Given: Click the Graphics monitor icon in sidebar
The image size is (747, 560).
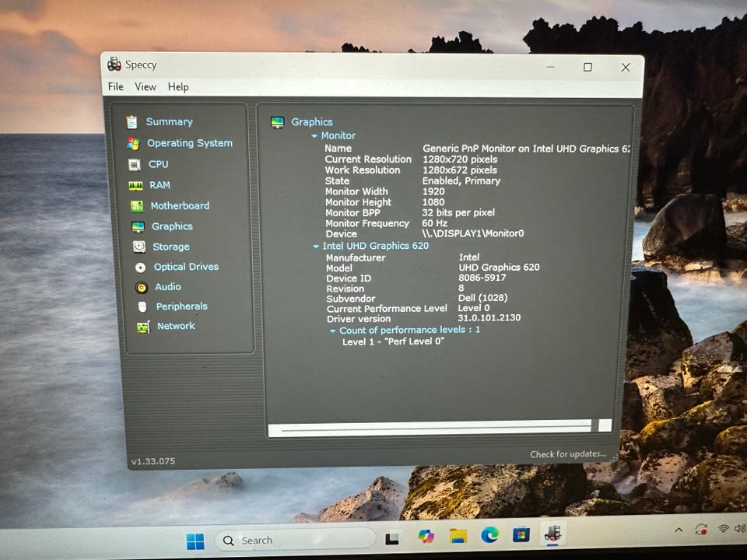Looking at the screenshot, I should tap(139, 227).
